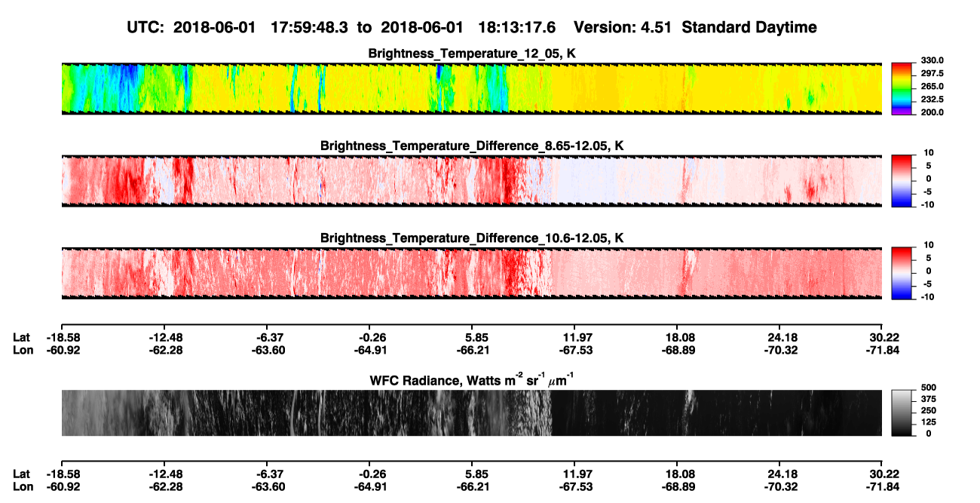Click longitude -70.32 below the WFC Radiance strip
The width and height of the screenshot is (980, 503).
pyautogui.click(x=779, y=486)
